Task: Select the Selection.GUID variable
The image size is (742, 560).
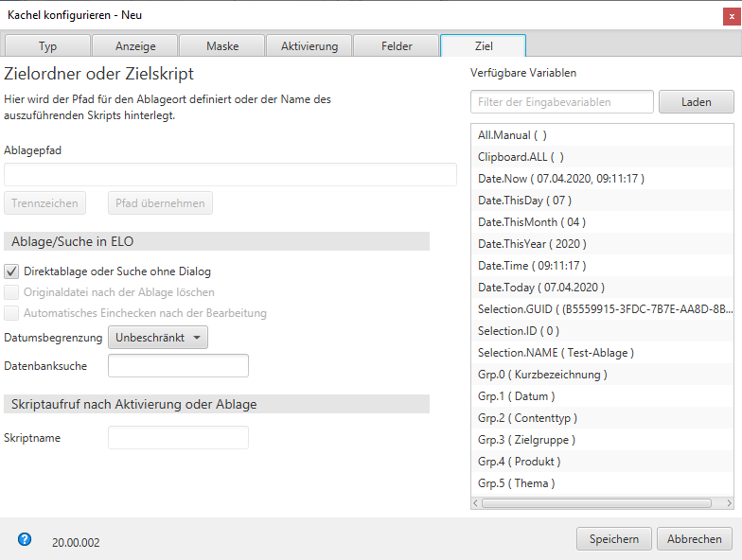Action: [602, 309]
